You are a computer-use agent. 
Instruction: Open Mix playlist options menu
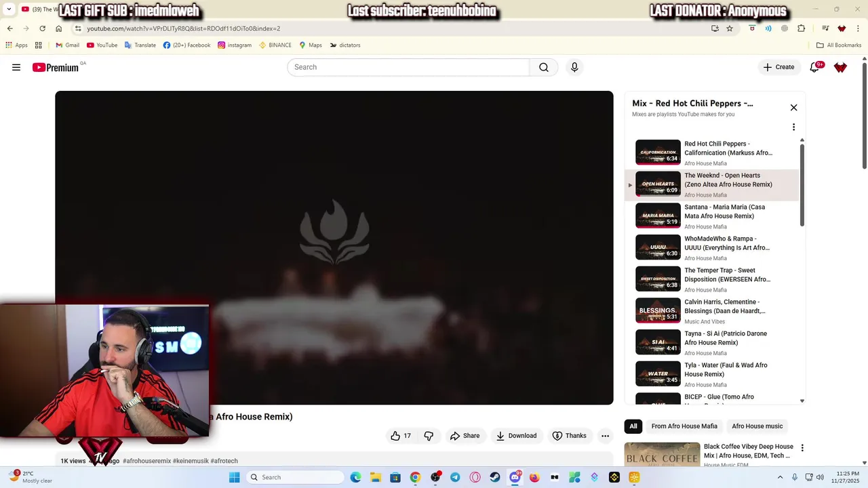point(793,127)
